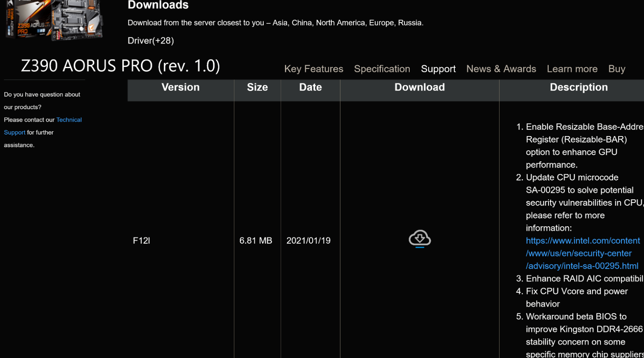Image resolution: width=644 pixels, height=358 pixels.
Task: Open the Key Features tab
Action: click(314, 69)
